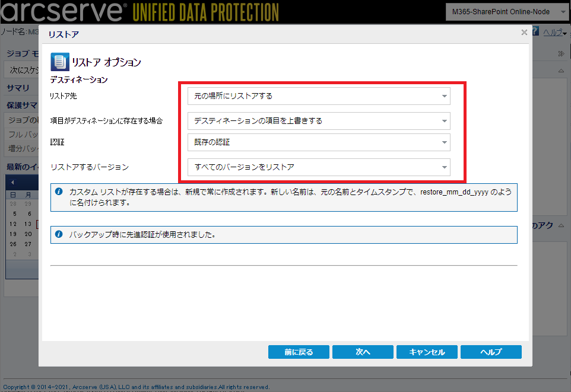Select calendar day 13
Image resolution: width=571 pixels, height=392 pixels.
28,224
